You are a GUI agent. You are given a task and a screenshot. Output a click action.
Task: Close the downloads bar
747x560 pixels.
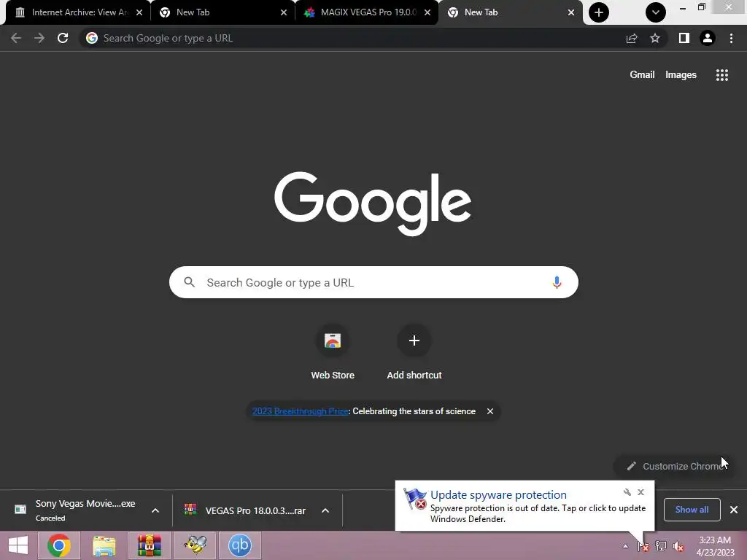pos(734,510)
